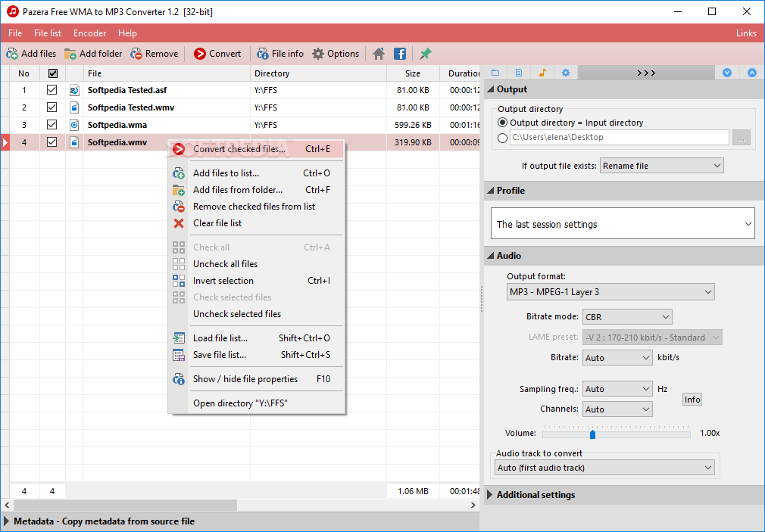Click the Add folder toolbar icon
This screenshot has width=765, height=532.
[70, 54]
